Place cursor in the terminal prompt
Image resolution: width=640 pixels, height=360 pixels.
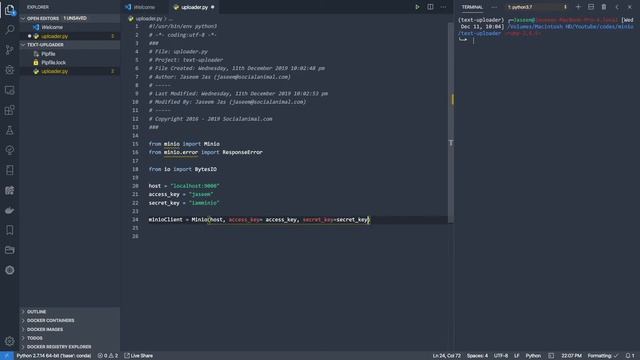click(x=473, y=40)
